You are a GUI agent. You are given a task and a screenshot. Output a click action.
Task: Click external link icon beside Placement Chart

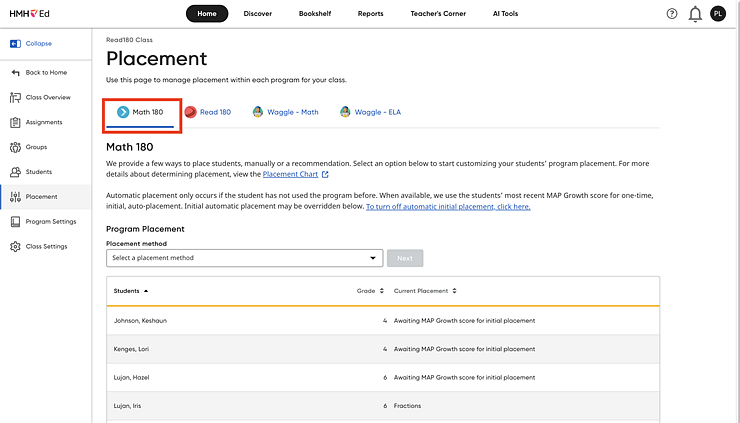[x=325, y=175]
